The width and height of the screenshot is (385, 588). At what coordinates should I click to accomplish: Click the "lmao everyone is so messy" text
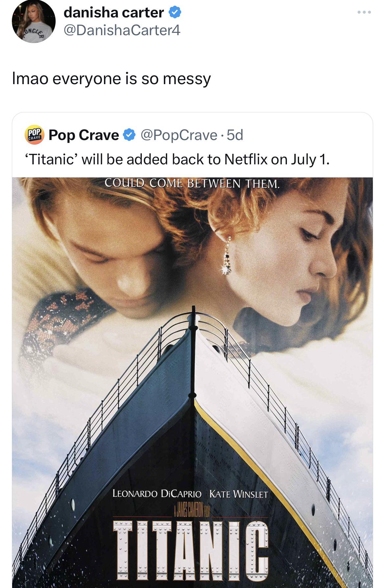coord(111,79)
